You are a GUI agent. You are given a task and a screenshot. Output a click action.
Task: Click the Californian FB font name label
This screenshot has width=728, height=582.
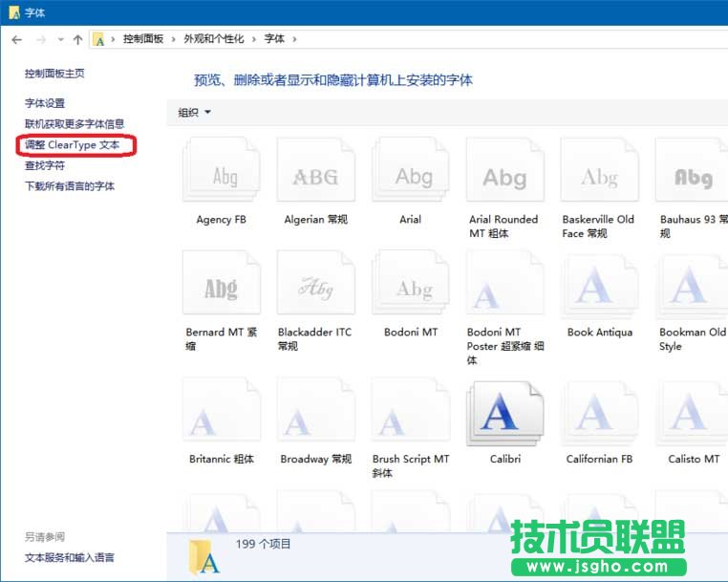pyautogui.click(x=599, y=459)
